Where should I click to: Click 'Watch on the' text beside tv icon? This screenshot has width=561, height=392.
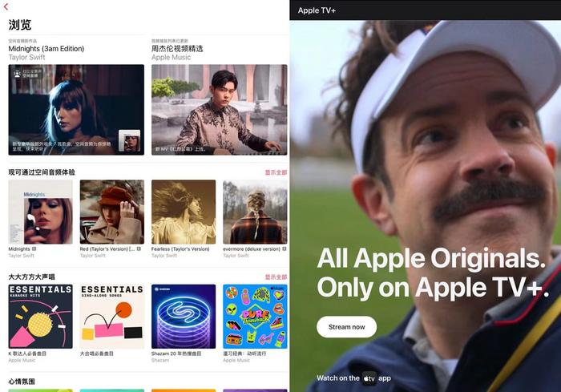point(337,378)
